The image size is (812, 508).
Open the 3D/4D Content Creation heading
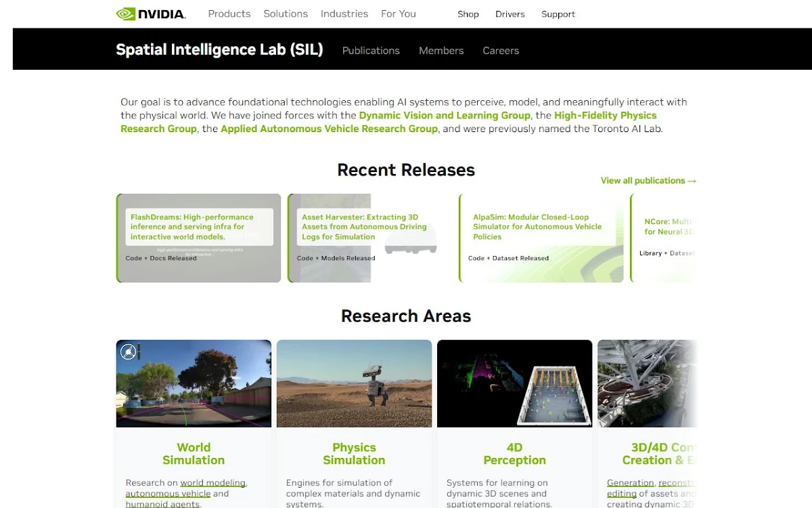pos(659,454)
